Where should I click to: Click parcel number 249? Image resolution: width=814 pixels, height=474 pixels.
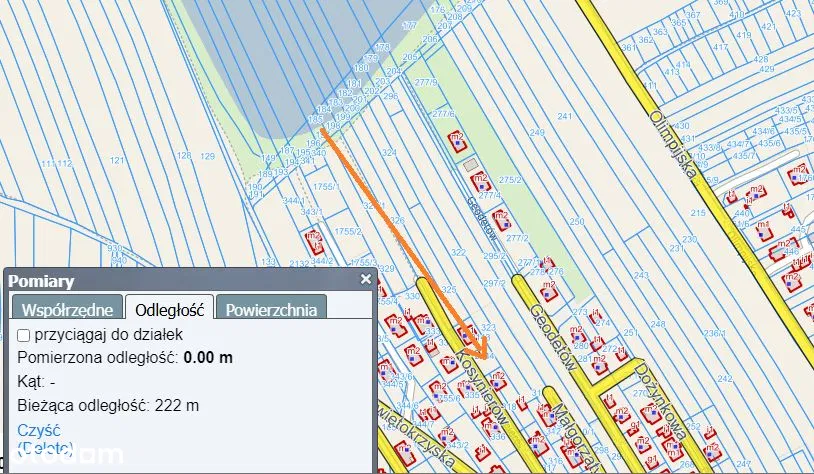537,132
